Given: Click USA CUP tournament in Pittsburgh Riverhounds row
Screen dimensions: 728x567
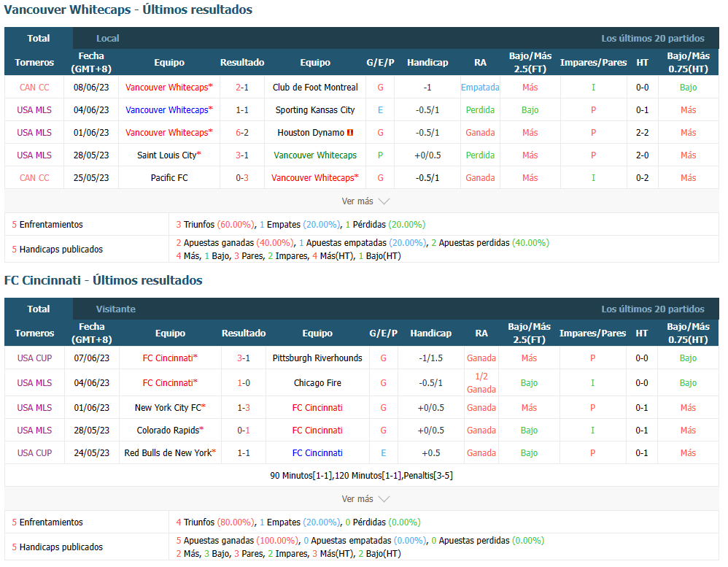Looking at the screenshot, I should coord(34,358).
